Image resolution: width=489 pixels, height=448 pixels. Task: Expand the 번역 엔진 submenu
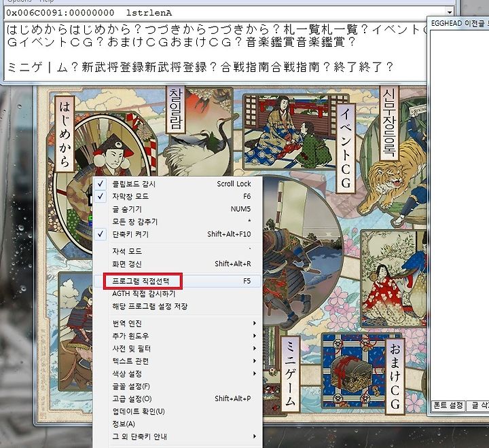pos(177,323)
